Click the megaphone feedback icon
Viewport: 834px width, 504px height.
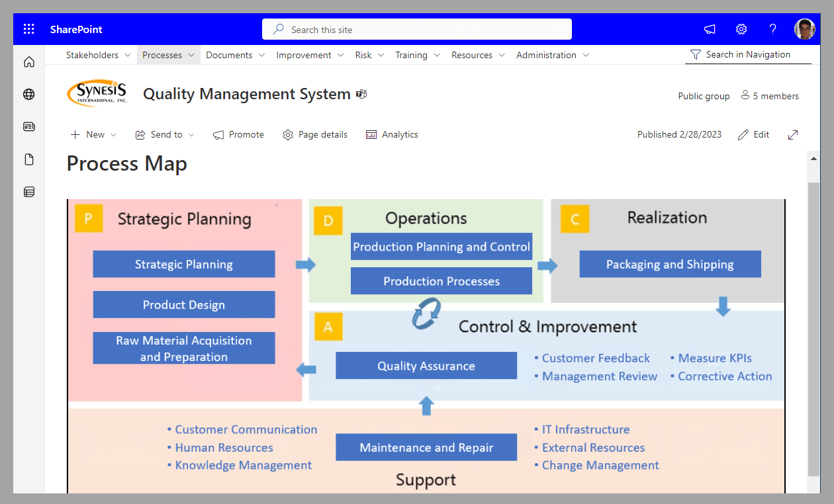[x=710, y=29]
